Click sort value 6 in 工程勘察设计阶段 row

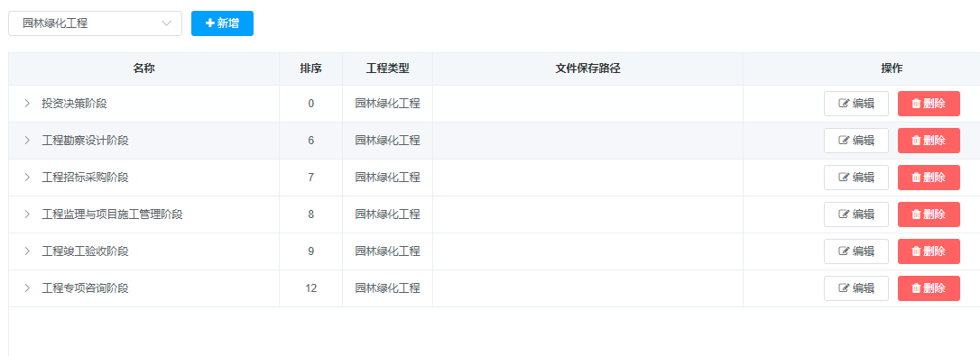tap(311, 141)
